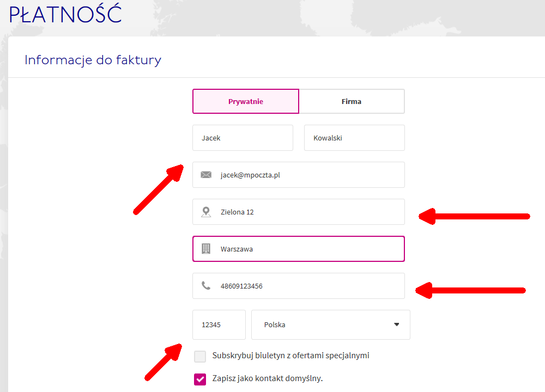Image resolution: width=545 pixels, height=392 pixels.
Task: Click the first name field 'Jacek'
Action: [243, 138]
